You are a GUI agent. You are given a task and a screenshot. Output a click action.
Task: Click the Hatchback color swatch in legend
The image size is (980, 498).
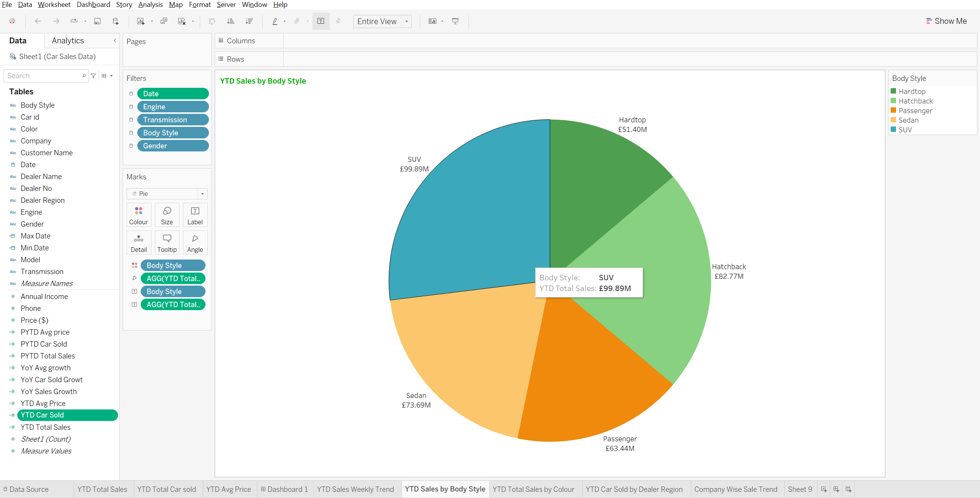tap(893, 101)
